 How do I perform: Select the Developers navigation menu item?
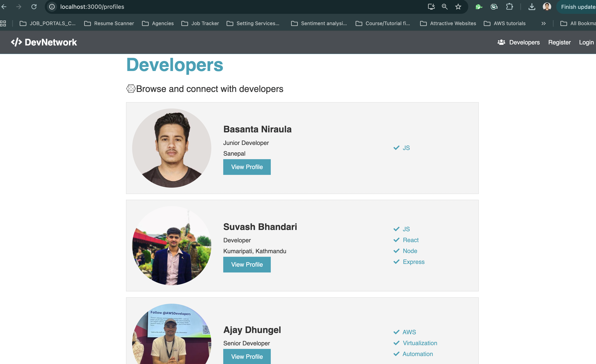[524, 42]
